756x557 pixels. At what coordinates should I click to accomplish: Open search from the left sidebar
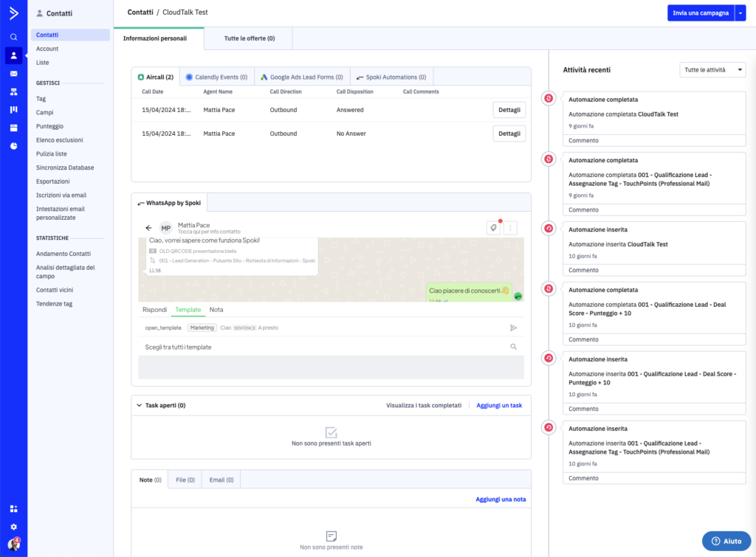13,37
